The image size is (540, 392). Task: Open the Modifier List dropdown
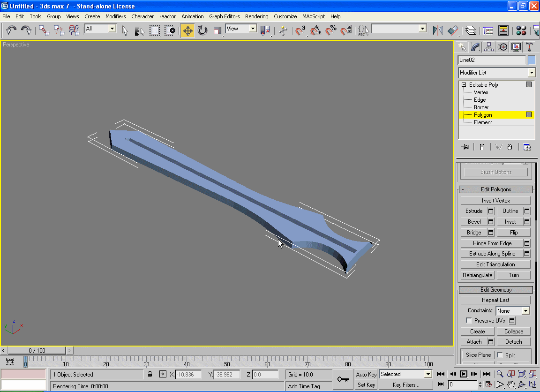(531, 73)
